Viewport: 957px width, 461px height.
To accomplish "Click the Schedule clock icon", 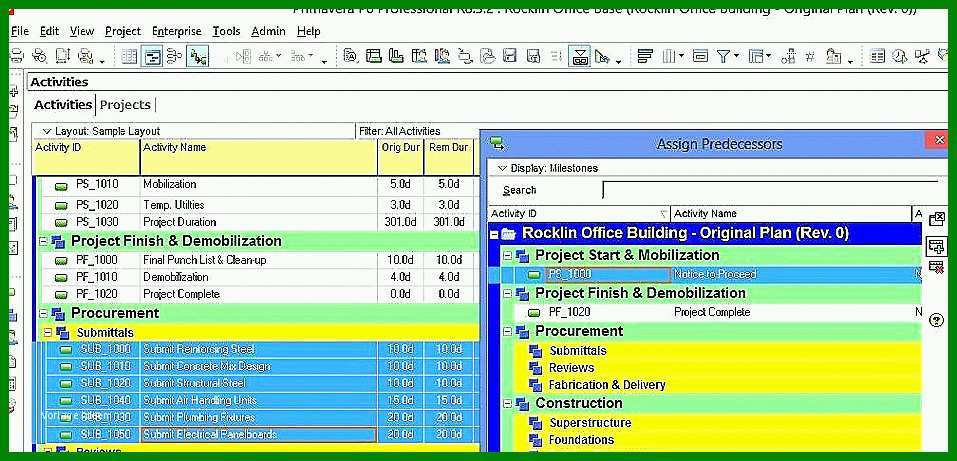I will point(898,57).
